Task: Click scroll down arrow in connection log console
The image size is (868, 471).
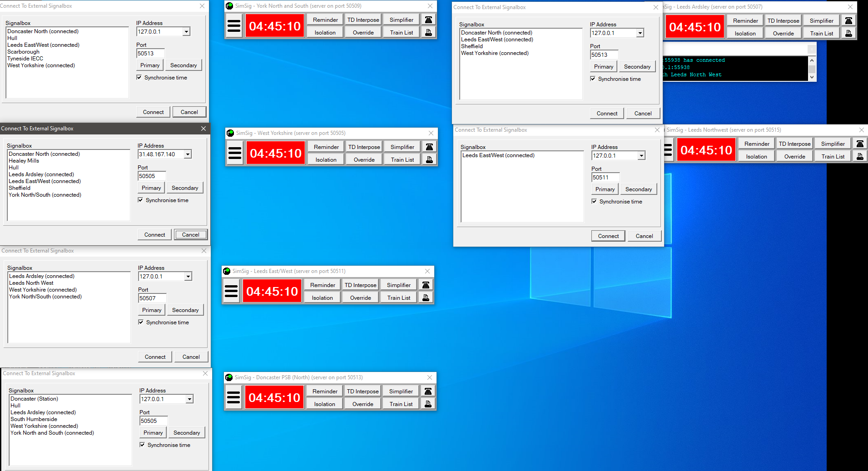Action: pos(812,77)
